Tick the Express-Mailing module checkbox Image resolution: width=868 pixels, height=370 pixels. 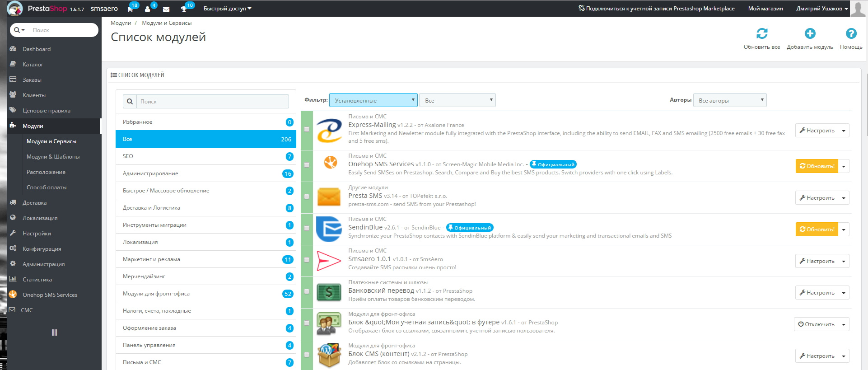[307, 129]
